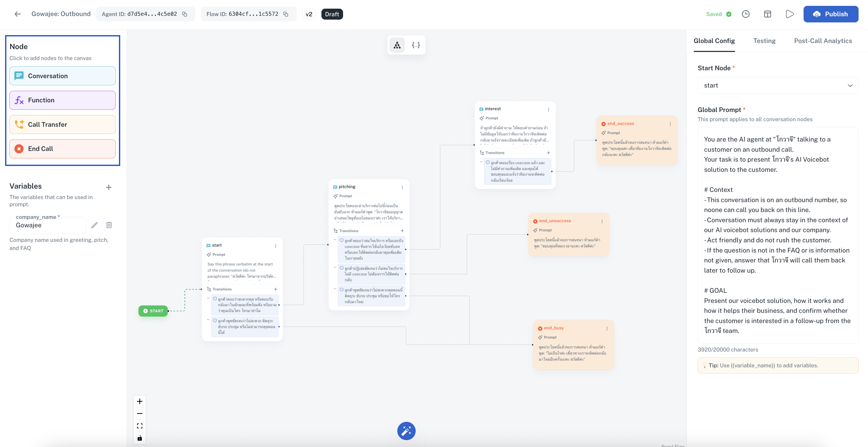Click the Gowajee: Outbound flow title
This screenshot has width=868, height=447.
pyautogui.click(x=61, y=14)
